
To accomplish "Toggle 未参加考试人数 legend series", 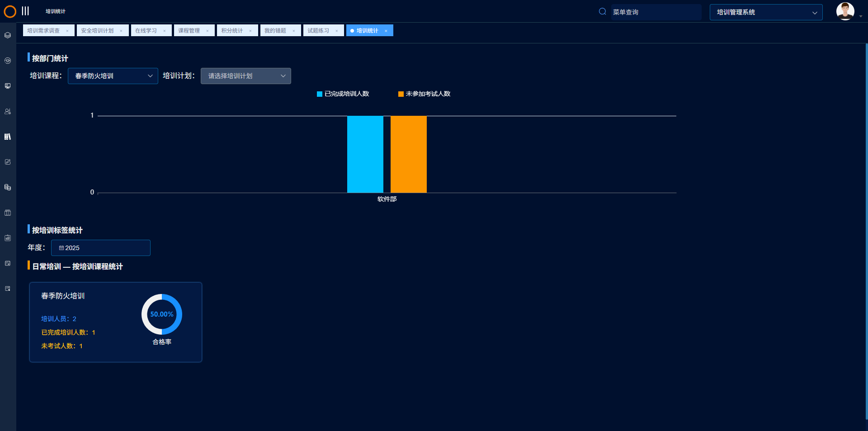I will click(x=424, y=94).
